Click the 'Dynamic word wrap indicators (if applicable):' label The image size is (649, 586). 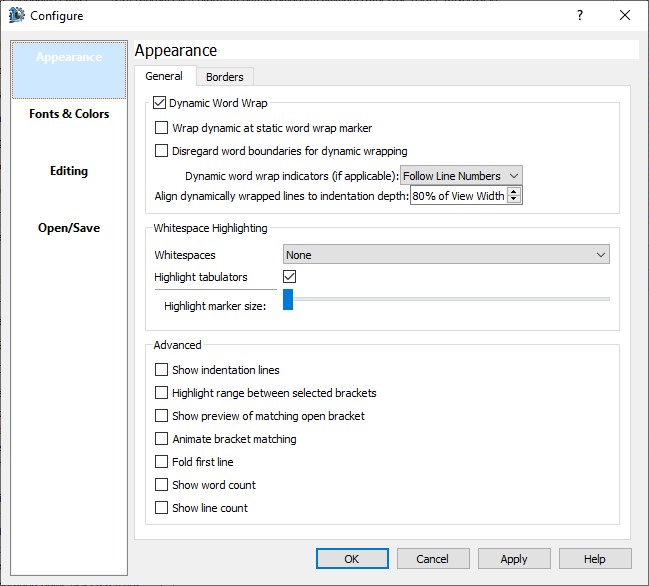(292, 176)
